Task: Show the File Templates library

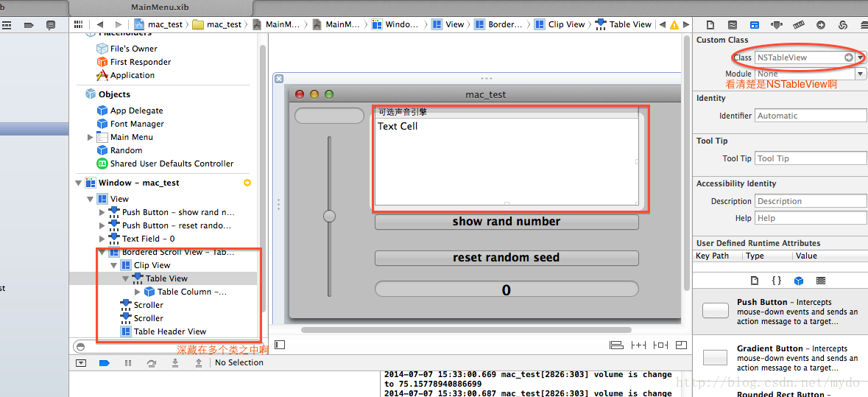Action: coord(755,281)
